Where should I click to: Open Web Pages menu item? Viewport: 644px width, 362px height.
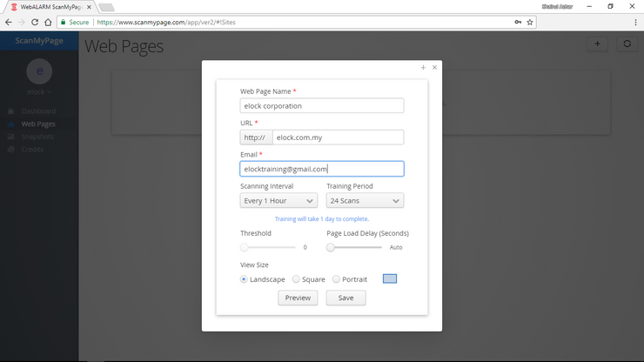click(38, 124)
